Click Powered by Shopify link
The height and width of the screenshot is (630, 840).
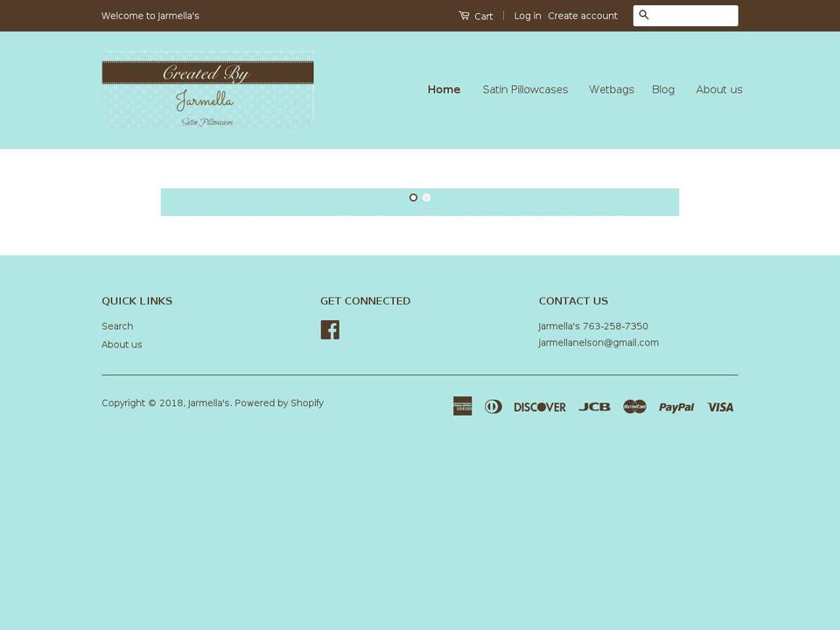pos(279,402)
